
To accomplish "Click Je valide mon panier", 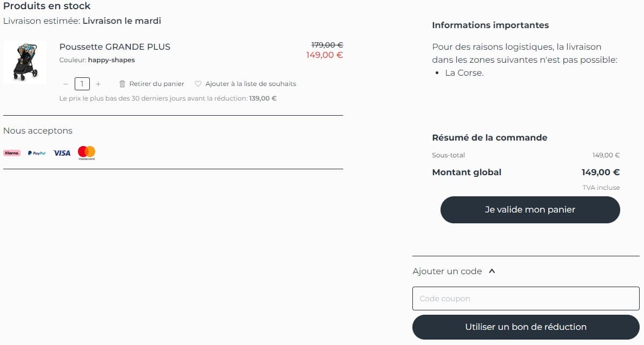I will pyautogui.click(x=529, y=210).
